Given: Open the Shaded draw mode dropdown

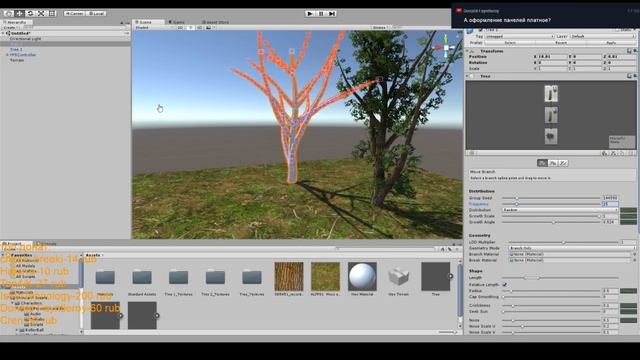Looking at the screenshot, I should coord(154,27).
